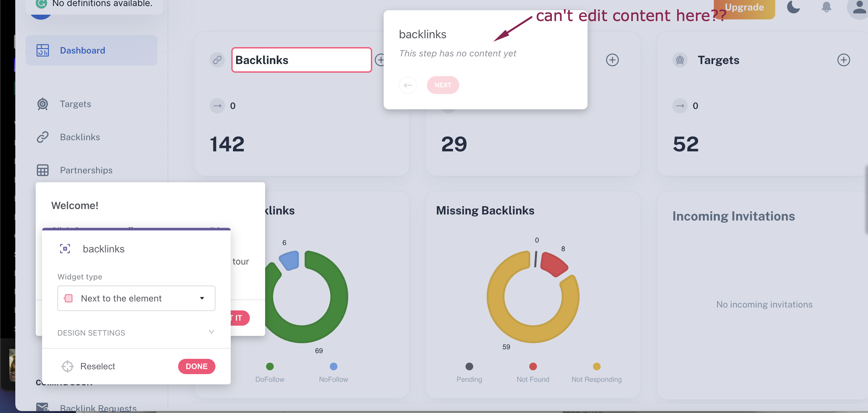
Task: Click the DONE button in widget panel
Action: coord(197,366)
